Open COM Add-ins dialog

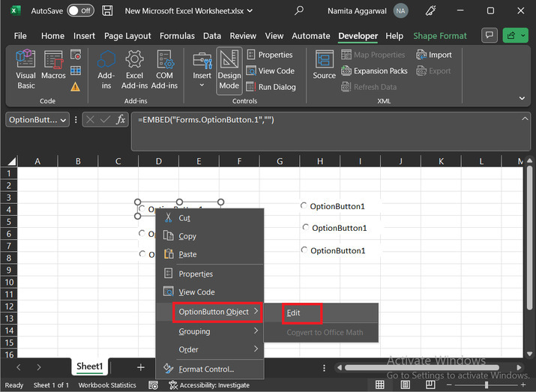pyautogui.click(x=164, y=69)
